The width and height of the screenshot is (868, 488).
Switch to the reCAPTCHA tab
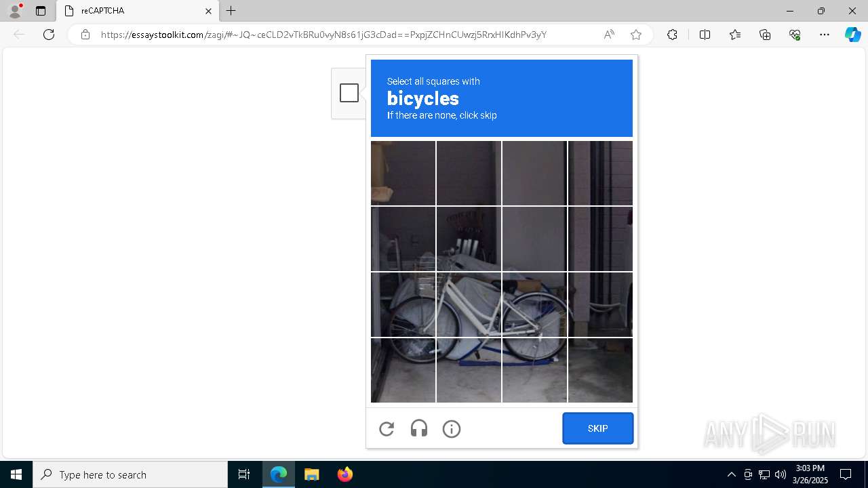pos(137,11)
